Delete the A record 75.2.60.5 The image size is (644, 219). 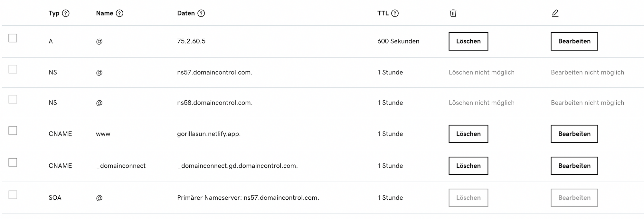click(468, 41)
